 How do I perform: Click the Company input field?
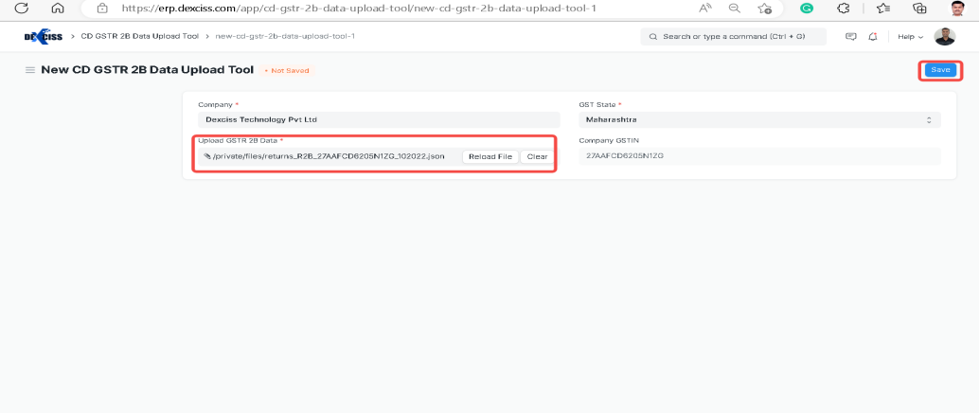tap(379, 120)
